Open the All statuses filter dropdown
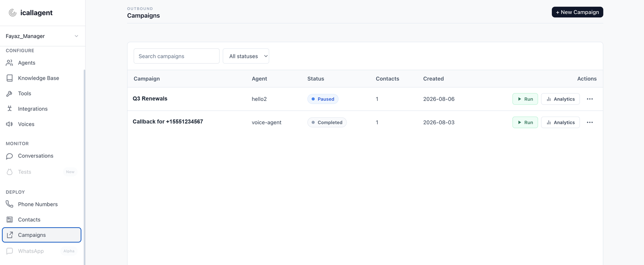Image resolution: width=644 pixels, height=265 pixels. [x=246, y=56]
